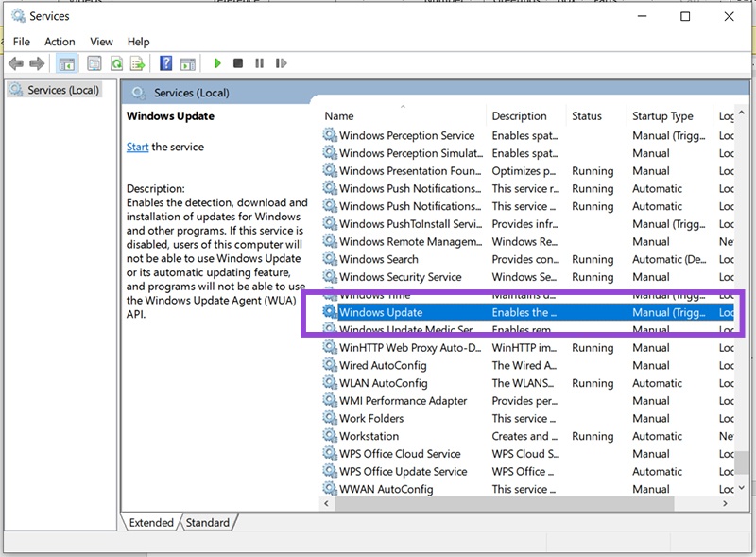Screen dimensions: 756x557
Task: Click gear icon beside Workstation
Action: (x=330, y=436)
